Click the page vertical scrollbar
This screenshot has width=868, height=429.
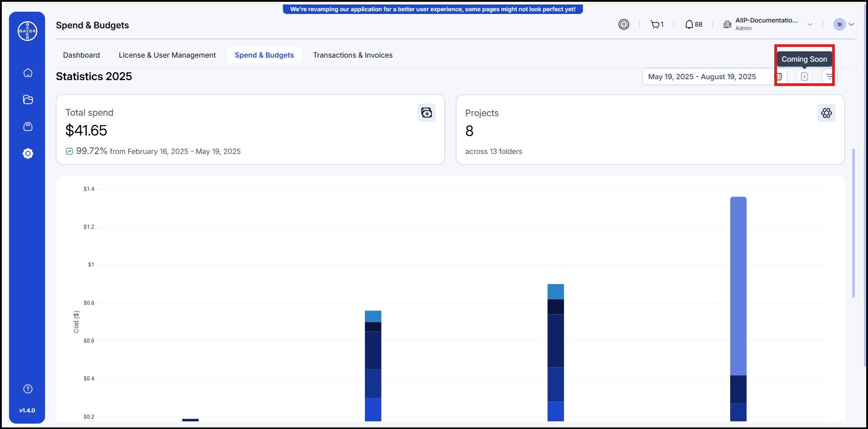click(853, 223)
